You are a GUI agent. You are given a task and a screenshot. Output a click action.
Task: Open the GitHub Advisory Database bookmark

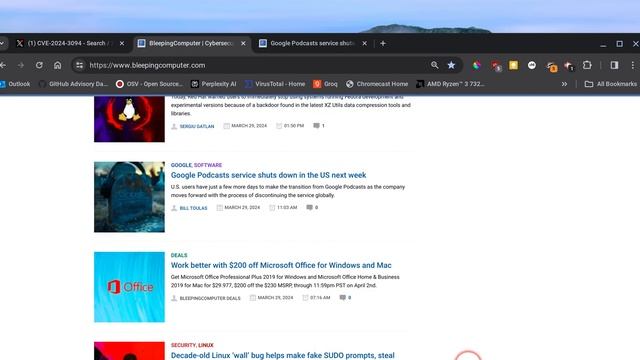point(73,84)
